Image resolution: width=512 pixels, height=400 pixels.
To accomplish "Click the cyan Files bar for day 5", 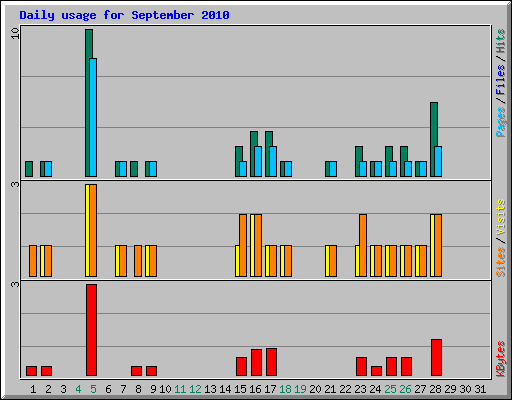I will [x=93, y=117].
